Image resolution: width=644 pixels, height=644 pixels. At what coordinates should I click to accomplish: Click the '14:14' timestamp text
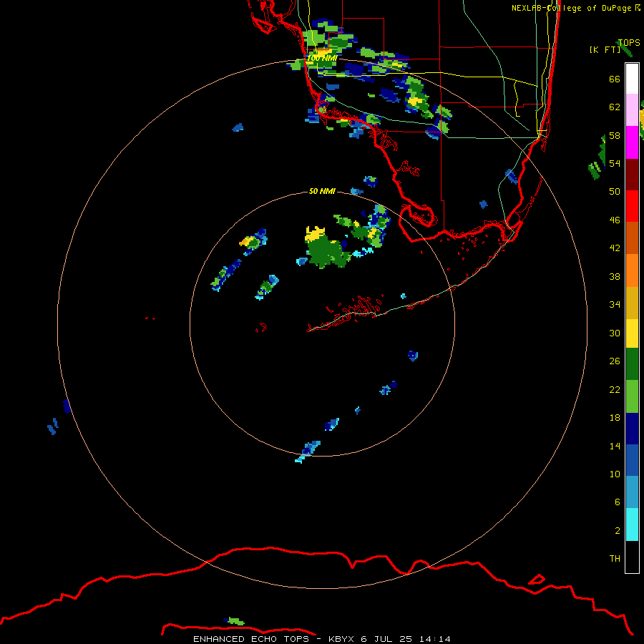435,639
